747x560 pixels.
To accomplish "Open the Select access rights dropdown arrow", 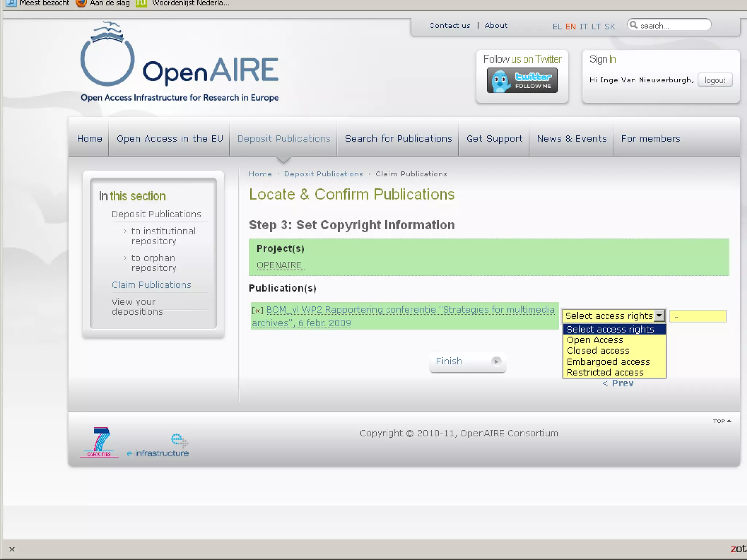I will [x=659, y=316].
